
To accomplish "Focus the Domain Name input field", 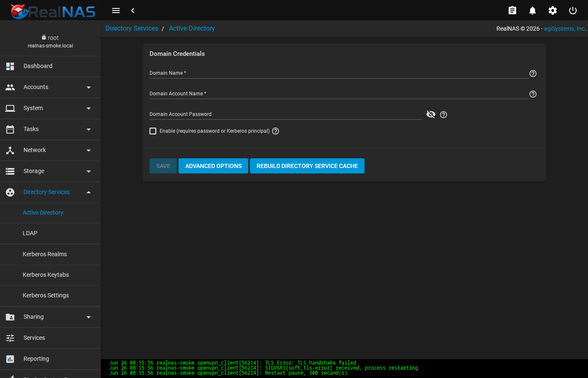I will coord(339,73).
